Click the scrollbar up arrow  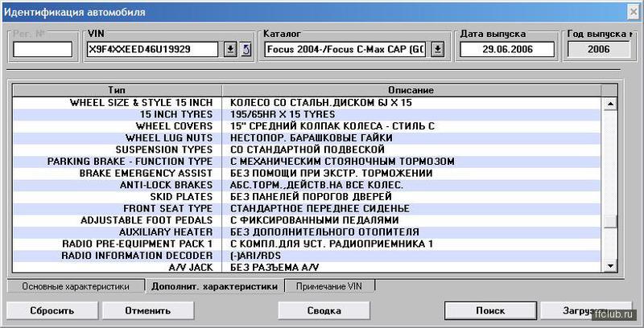click(x=610, y=104)
